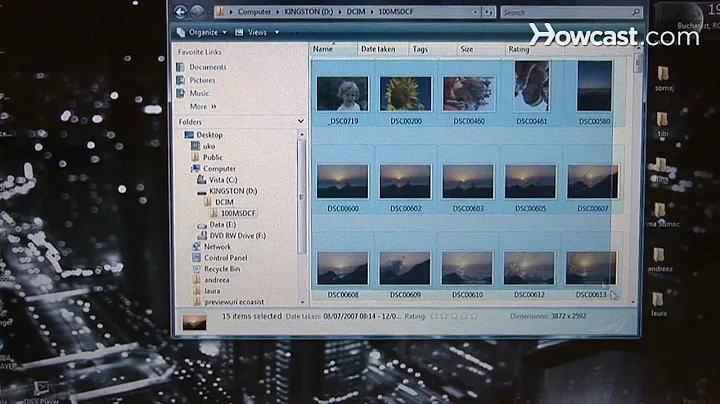The height and width of the screenshot is (404, 720).
Task: Select Desktop in the folder tree
Action: click(209, 135)
